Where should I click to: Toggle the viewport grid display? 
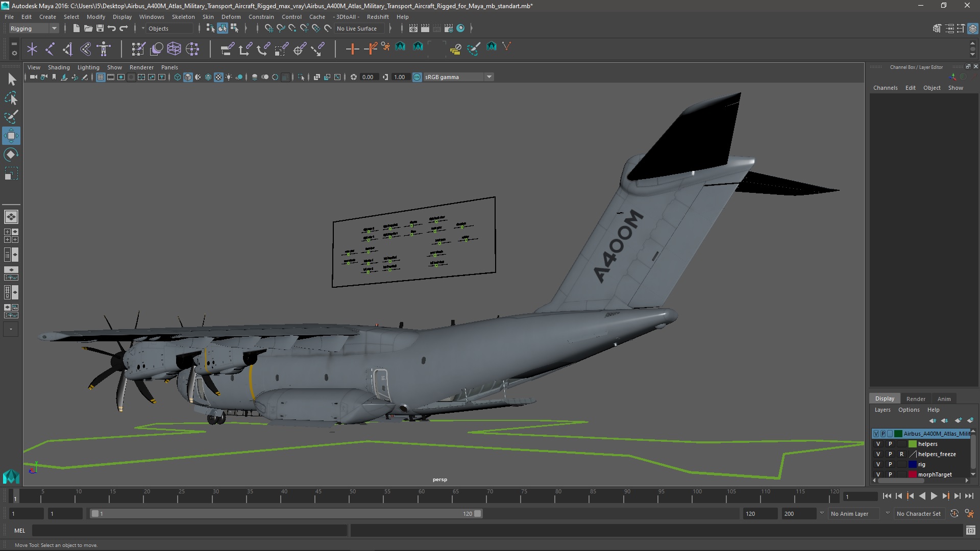101,77
